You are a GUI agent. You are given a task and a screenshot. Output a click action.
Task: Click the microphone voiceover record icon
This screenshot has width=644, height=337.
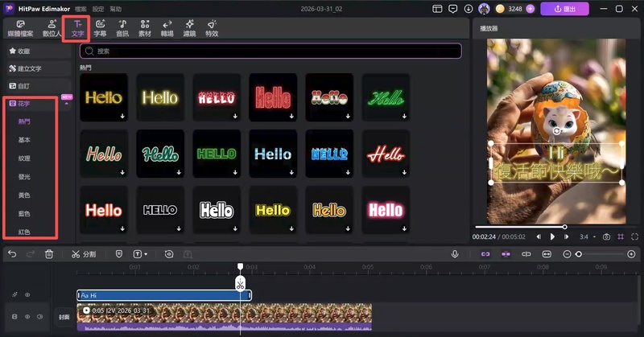point(455,254)
